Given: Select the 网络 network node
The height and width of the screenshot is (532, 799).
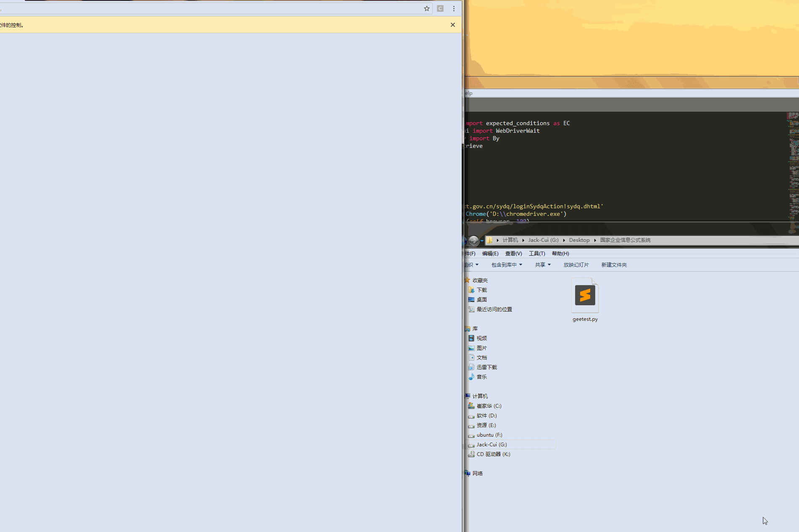Looking at the screenshot, I should 477,474.
